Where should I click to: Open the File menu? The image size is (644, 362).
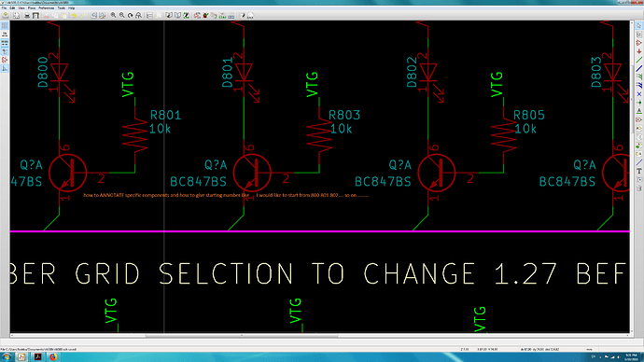click(4, 7)
